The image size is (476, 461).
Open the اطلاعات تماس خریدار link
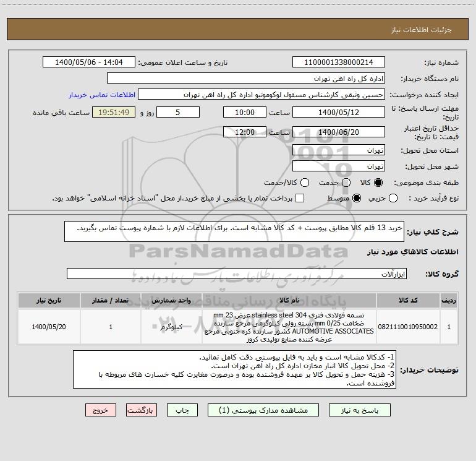point(102,95)
